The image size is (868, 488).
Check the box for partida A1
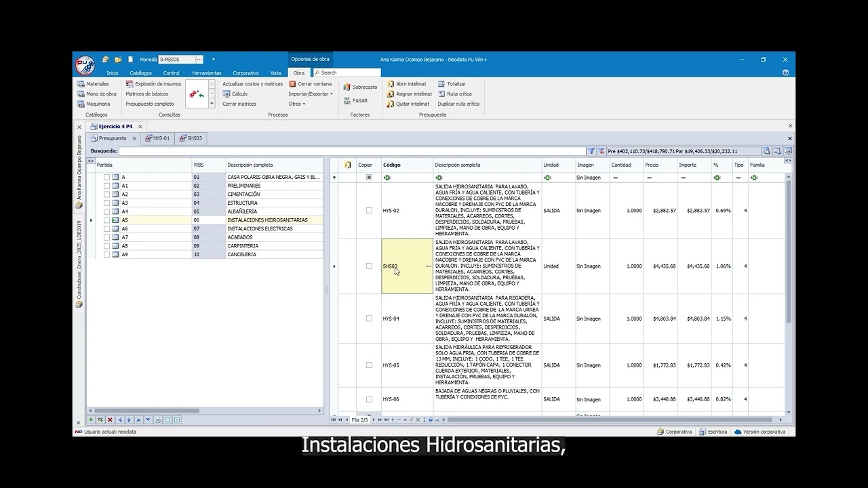coord(106,186)
